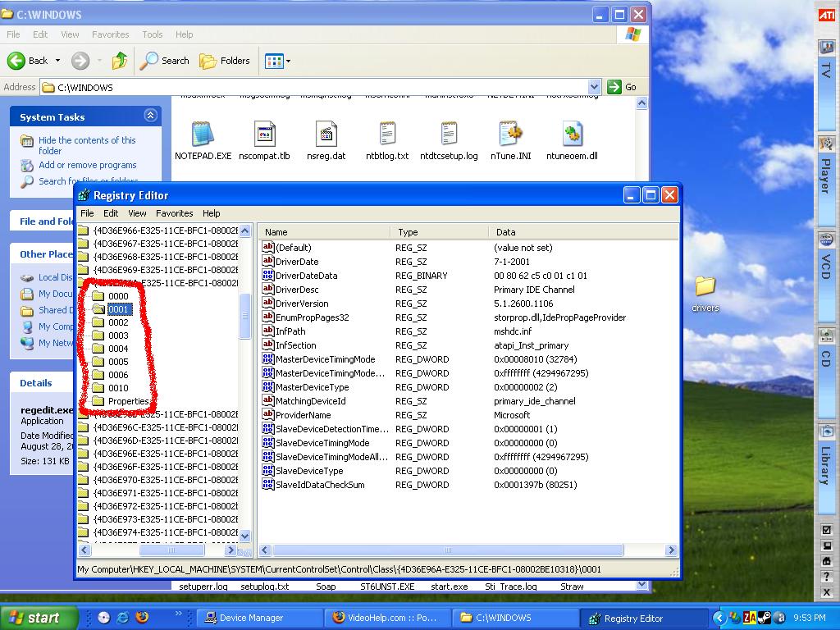Select the DriverDate registry value
840x630 pixels.
tap(297, 262)
